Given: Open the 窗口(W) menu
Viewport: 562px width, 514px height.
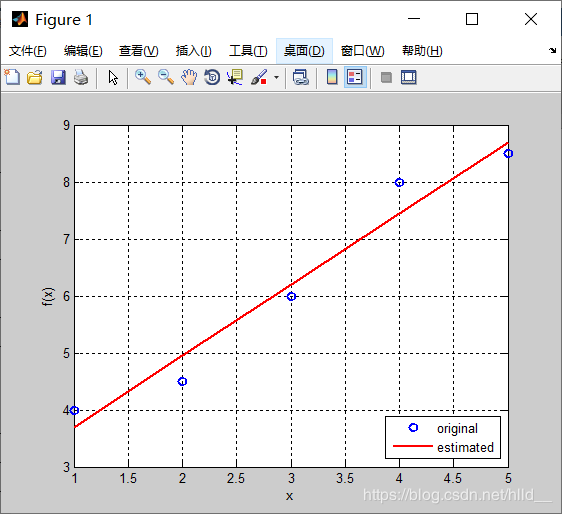Looking at the screenshot, I should 362,51.
